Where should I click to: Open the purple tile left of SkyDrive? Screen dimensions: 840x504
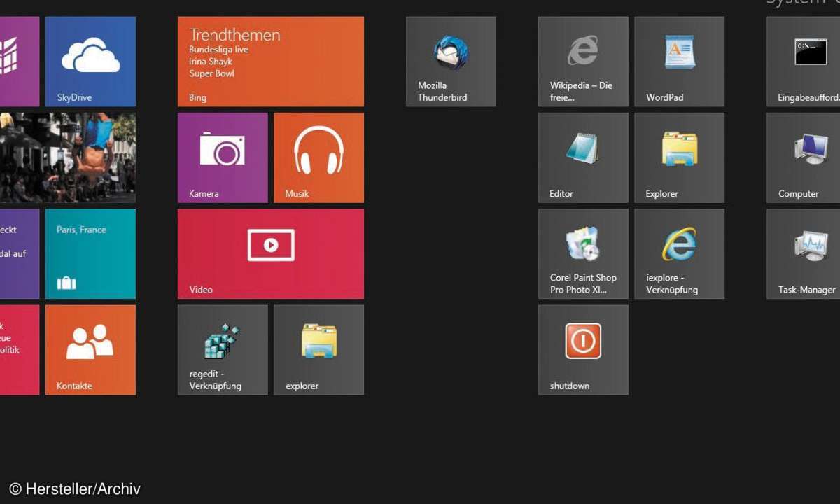[x=20, y=62]
